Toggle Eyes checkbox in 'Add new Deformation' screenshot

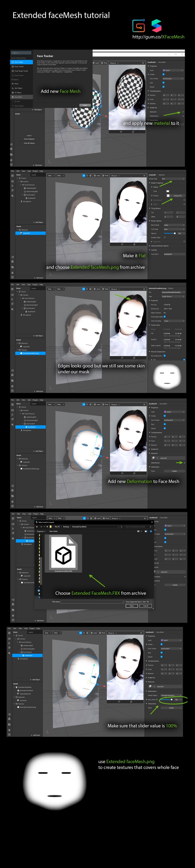tap(165, 424)
